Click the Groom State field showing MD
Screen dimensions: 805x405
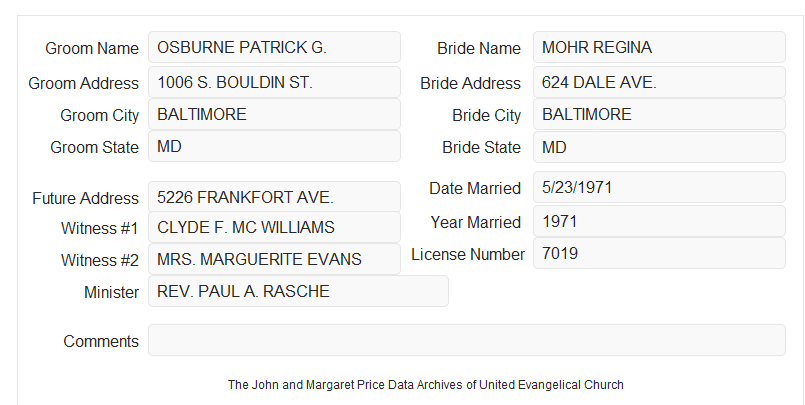coord(274,146)
